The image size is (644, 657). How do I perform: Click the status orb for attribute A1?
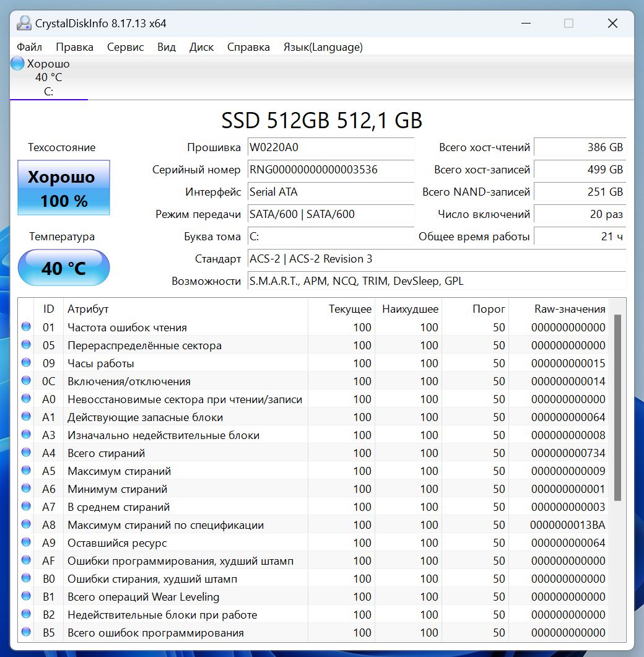click(26, 417)
